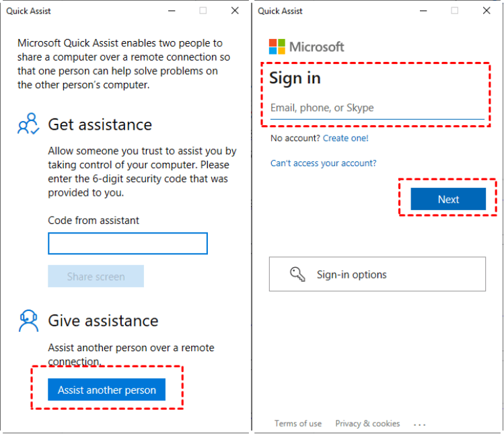Image resolution: width=504 pixels, height=434 pixels.
Task: Maximize the Quick Assist window showing Get assistance
Action: pyautogui.click(x=203, y=11)
